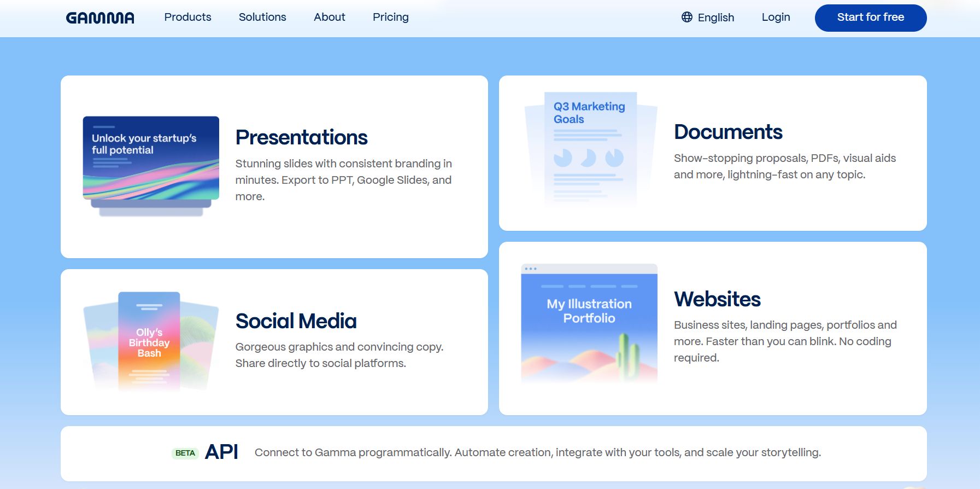Click the globe language icon

tap(687, 17)
